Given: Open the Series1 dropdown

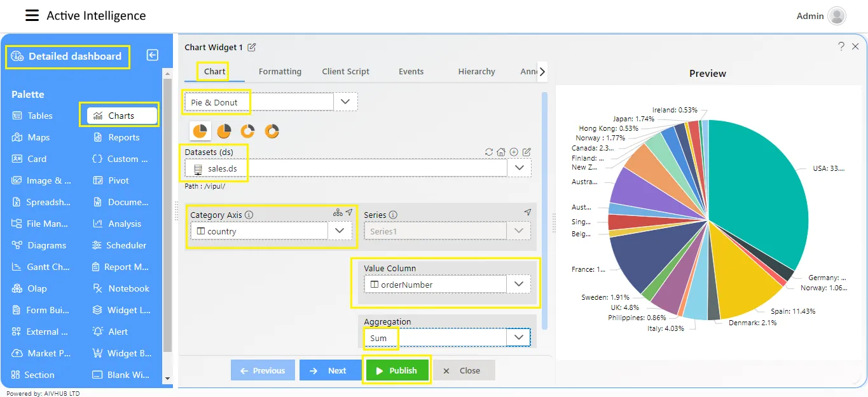Looking at the screenshot, I should (519, 231).
